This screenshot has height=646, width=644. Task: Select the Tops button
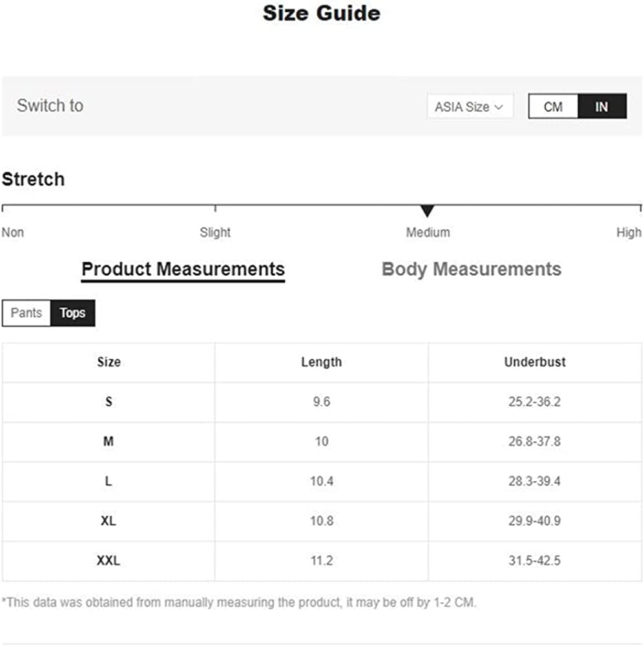[x=72, y=313]
